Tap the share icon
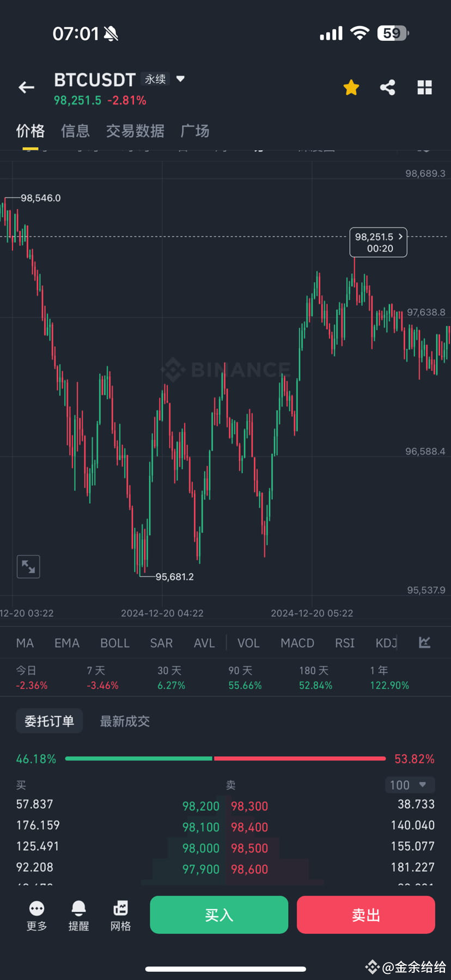This screenshot has height=980, width=451. (x=388, y=87)
